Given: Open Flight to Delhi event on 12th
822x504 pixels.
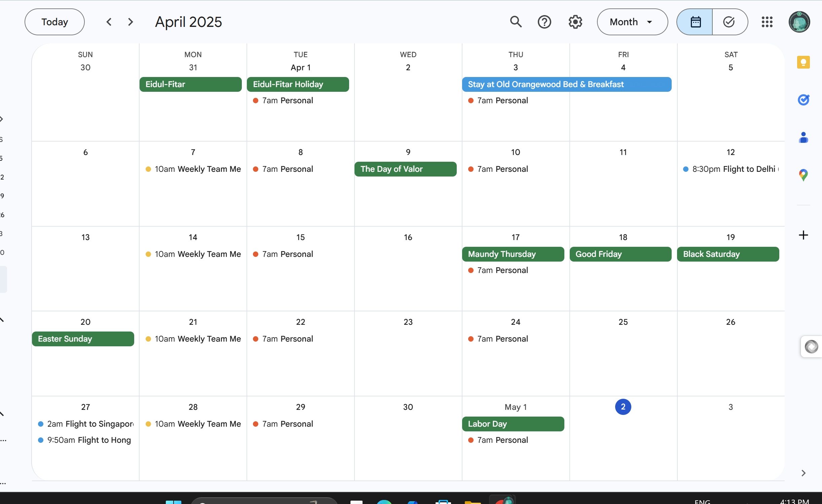Looking at the screenshot, I should point(731,169).
